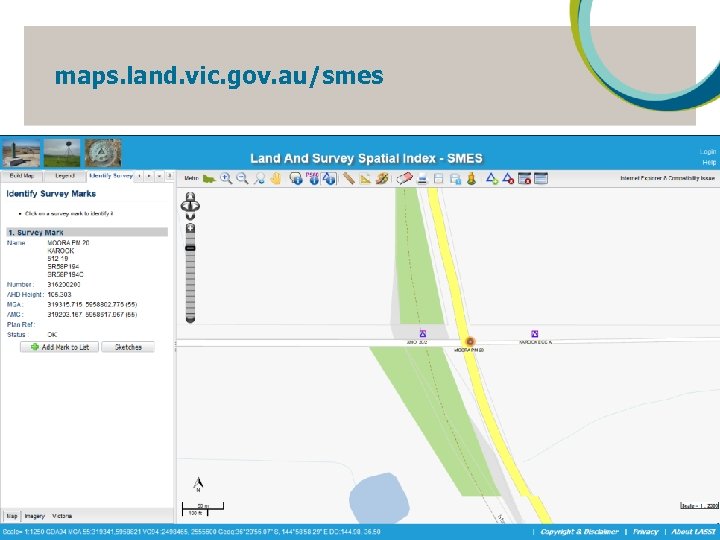This screenshot has width=720, height=540.
Task: Click the tab scroll left arrow
Action: pos(140,176)
